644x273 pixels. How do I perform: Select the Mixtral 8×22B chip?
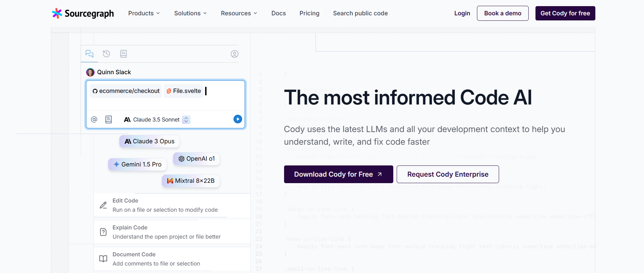[x=191, y=181]
